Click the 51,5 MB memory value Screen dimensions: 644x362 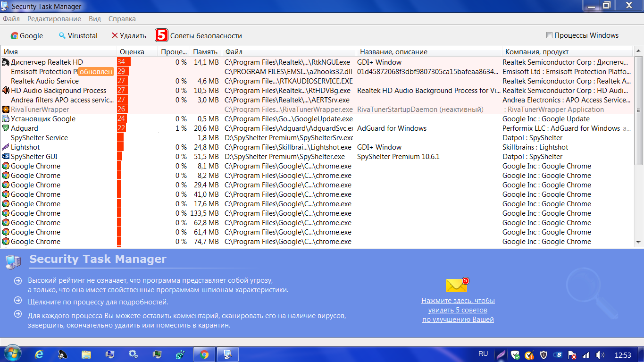(x=206, y=157)
